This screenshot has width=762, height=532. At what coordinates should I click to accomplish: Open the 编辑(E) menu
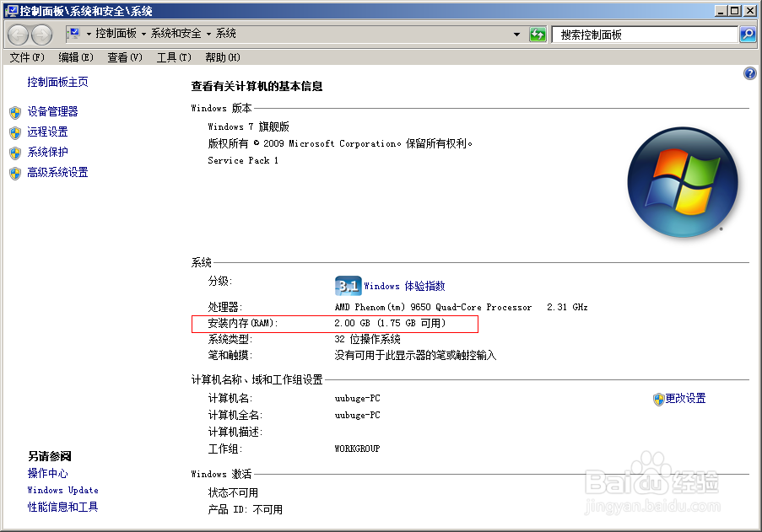point(76,57)
